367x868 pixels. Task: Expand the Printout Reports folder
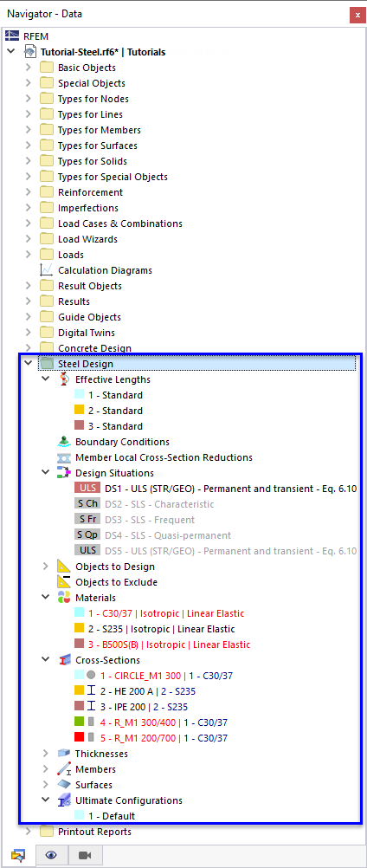pos(29,832)
